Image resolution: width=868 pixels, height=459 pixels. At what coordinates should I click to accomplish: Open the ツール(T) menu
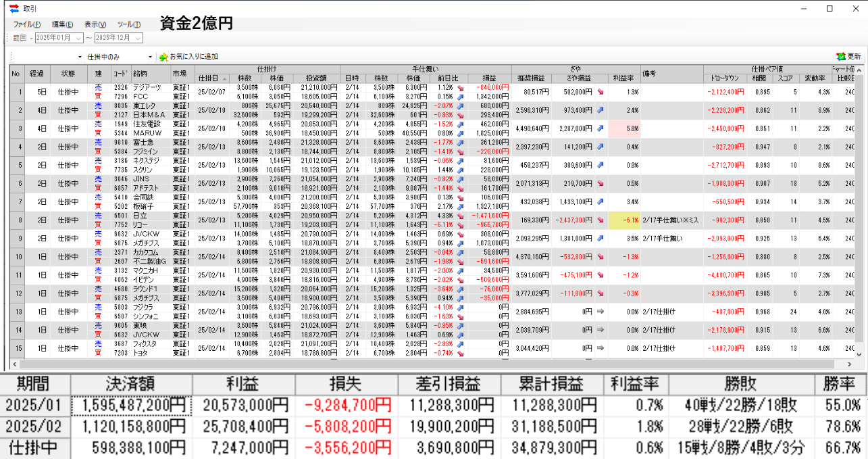pos(128,24)
